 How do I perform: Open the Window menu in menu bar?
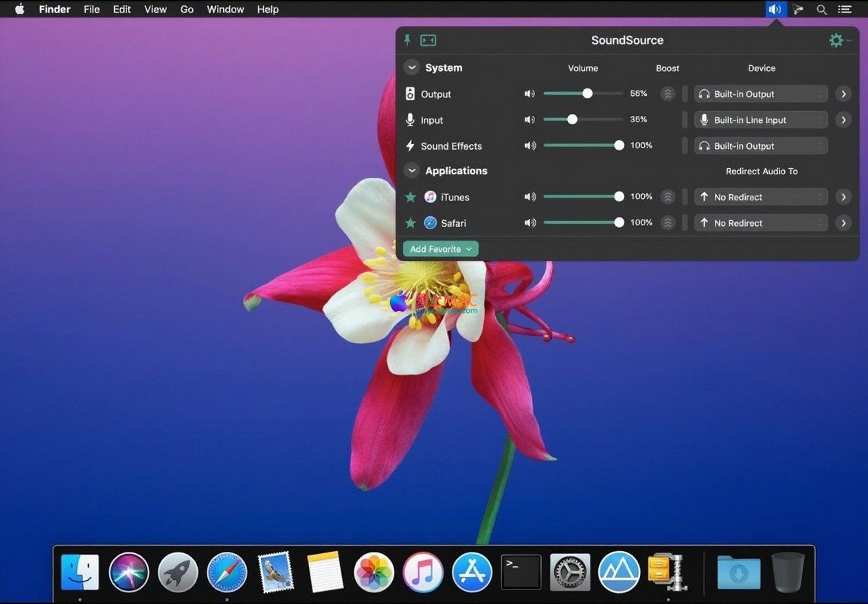click(225, 10)
